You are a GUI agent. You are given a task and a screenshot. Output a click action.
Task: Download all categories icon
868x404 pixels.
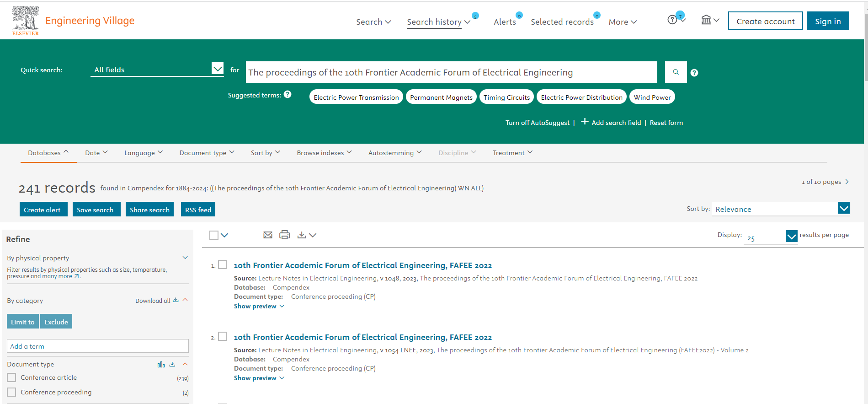coord(176,300)
